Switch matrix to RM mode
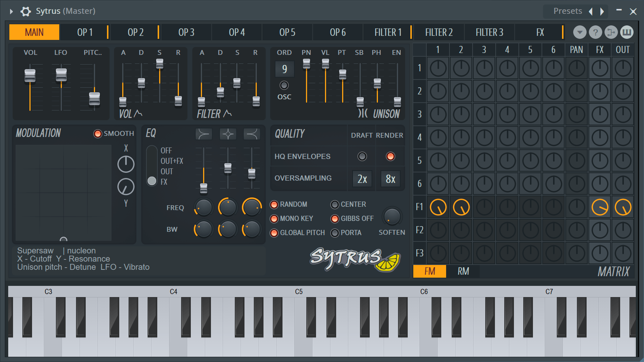Viewport: 644px width, 362px height. (x=463, y=271)
